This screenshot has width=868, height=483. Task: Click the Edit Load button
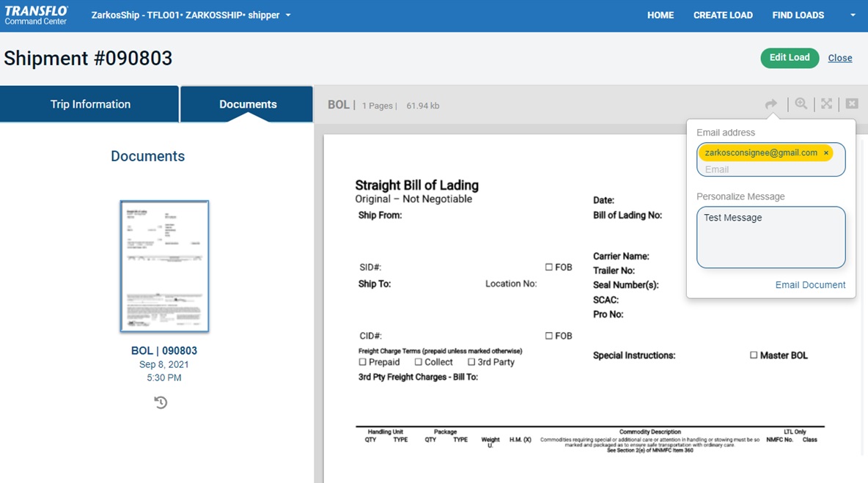click(790, 58)
